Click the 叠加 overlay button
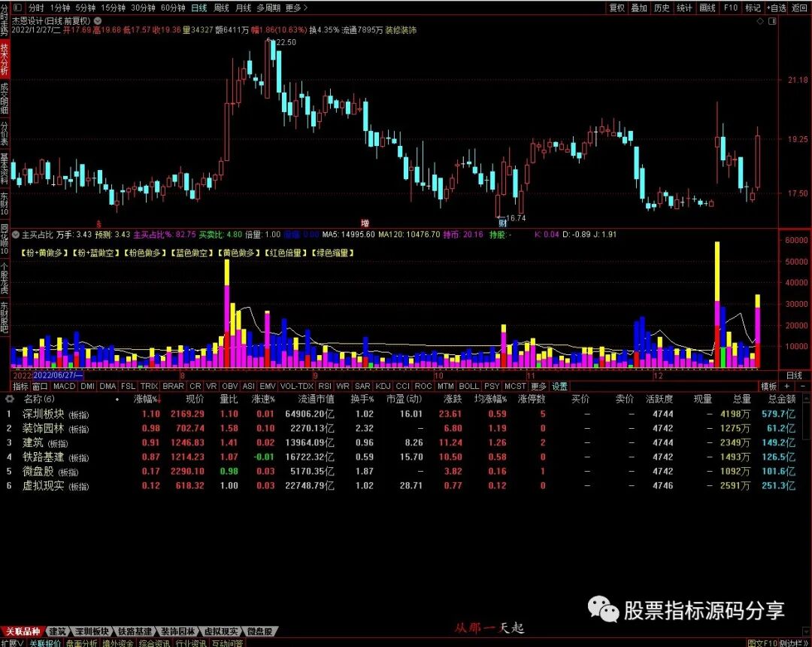This screenshot has height=647, width=812. coord(639,8)
